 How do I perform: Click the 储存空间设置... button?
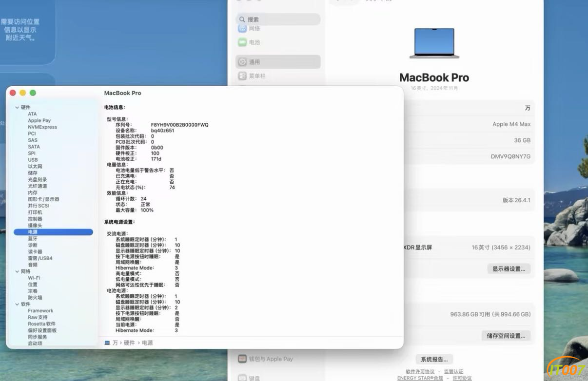[506, 336]
